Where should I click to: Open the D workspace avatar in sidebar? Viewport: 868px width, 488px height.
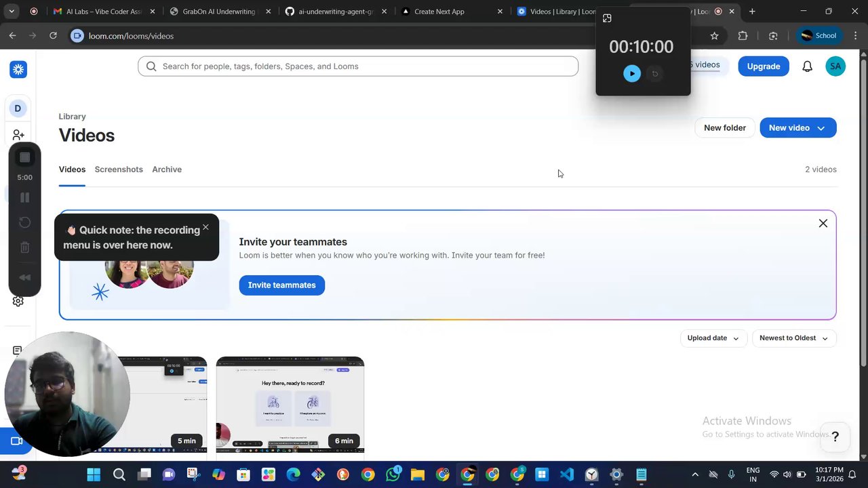[18, 108]
